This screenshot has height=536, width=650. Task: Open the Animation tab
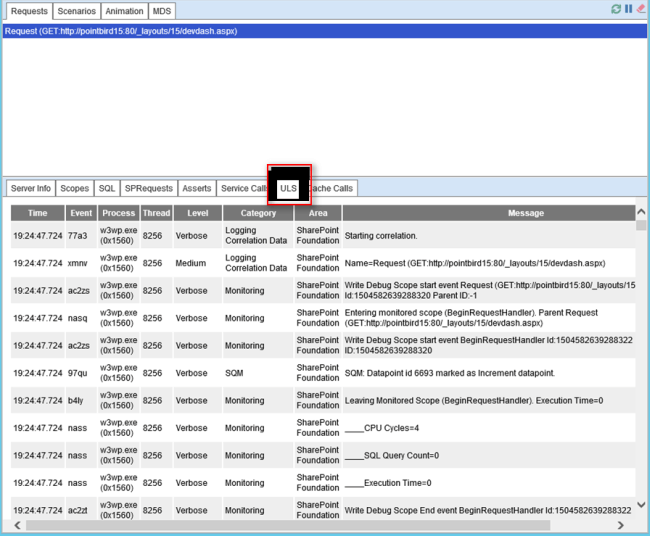pos(124,11)
